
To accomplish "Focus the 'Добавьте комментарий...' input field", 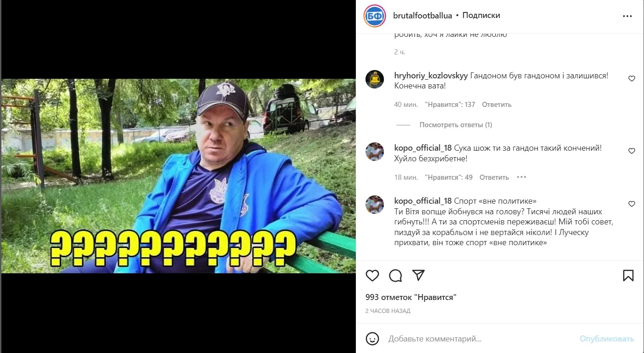I will 479,339.
